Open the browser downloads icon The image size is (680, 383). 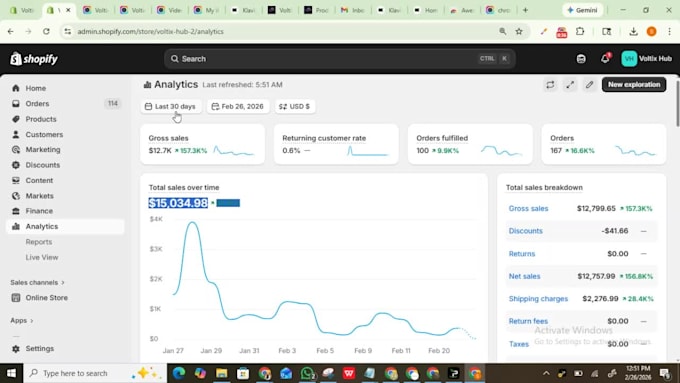633,32
